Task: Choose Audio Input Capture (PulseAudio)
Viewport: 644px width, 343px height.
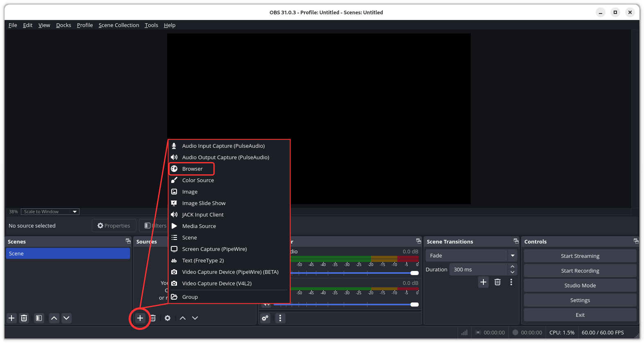Action: 229,146
